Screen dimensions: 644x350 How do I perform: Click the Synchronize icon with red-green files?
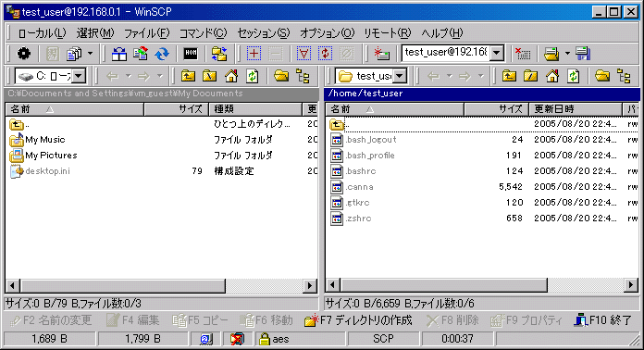tap(141, 54)
